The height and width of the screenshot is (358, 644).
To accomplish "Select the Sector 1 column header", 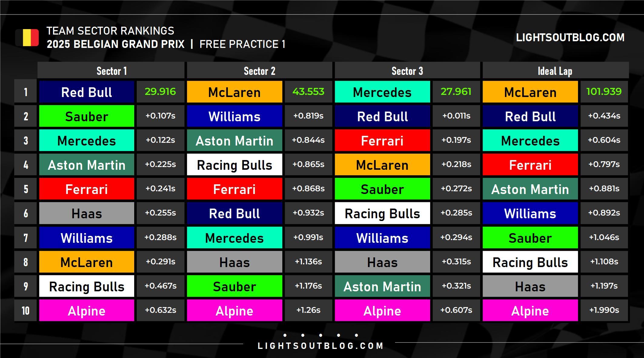I will (x=111, y=71).
